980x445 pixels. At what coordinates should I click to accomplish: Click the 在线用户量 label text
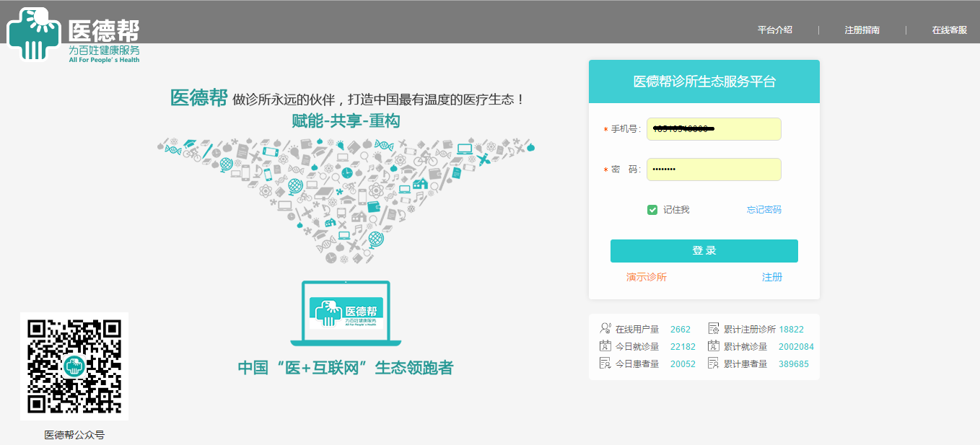point(637,330)
